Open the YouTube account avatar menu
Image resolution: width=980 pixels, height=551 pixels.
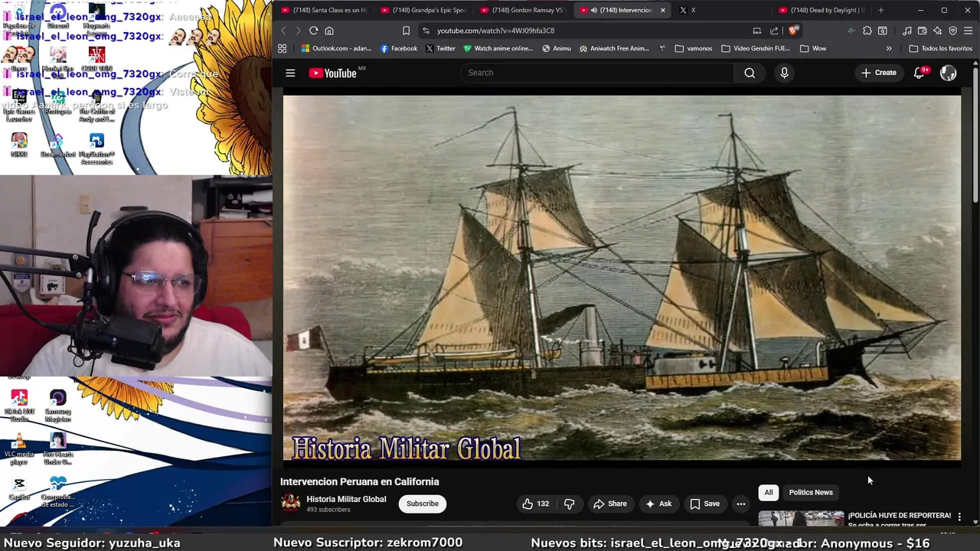[949, 73]
